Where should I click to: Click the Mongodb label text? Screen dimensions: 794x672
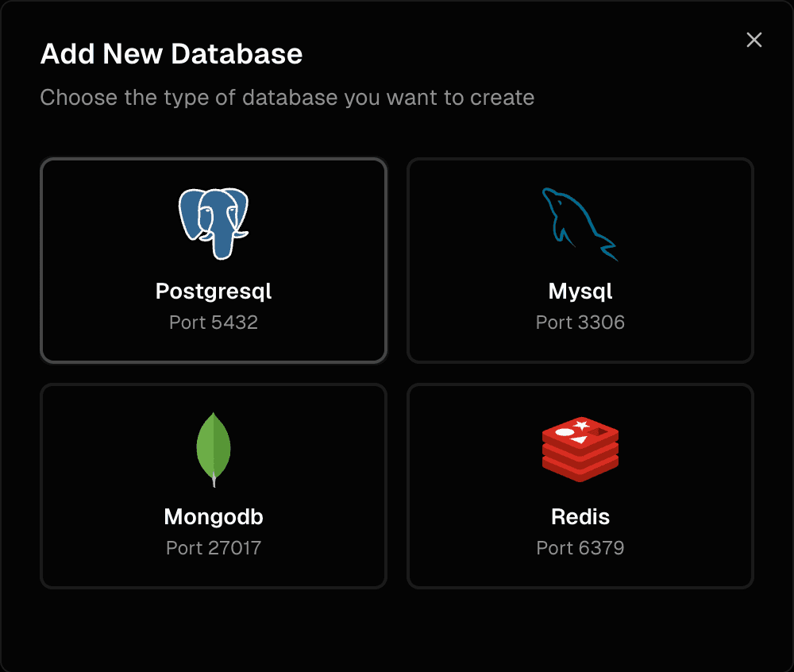click(213, 516)
